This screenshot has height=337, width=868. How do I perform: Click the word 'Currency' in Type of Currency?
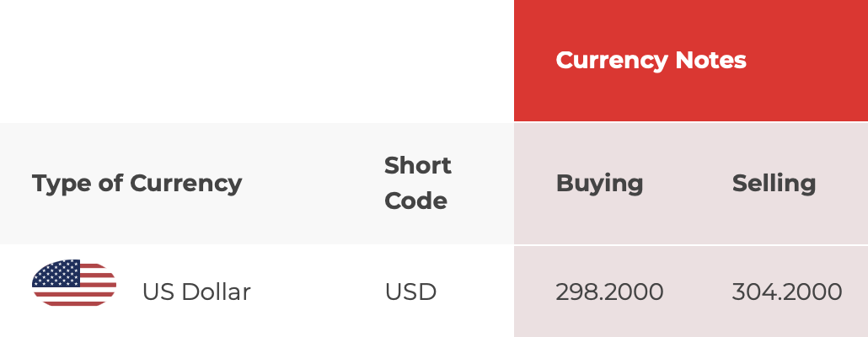coord(186,183)
